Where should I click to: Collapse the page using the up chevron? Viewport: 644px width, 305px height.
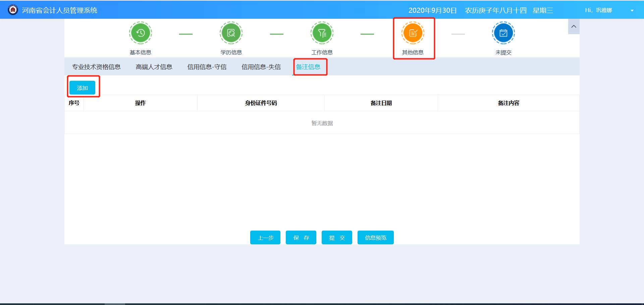point(574,26)
